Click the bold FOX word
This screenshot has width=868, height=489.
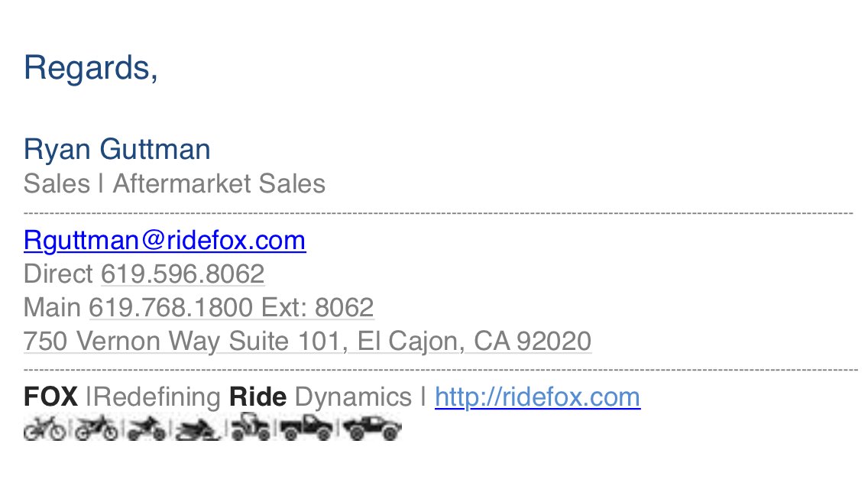click(51, 397)
